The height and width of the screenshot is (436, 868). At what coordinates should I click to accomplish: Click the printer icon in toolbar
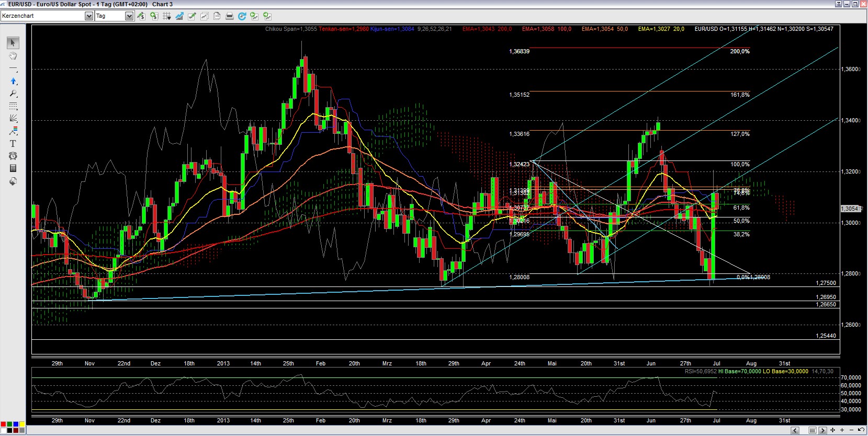229,16
